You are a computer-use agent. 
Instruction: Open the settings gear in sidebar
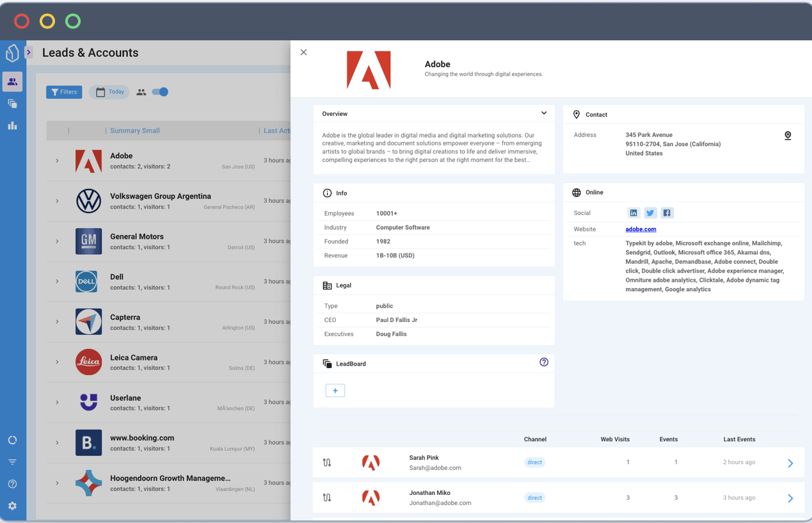[x=12, y=506]
